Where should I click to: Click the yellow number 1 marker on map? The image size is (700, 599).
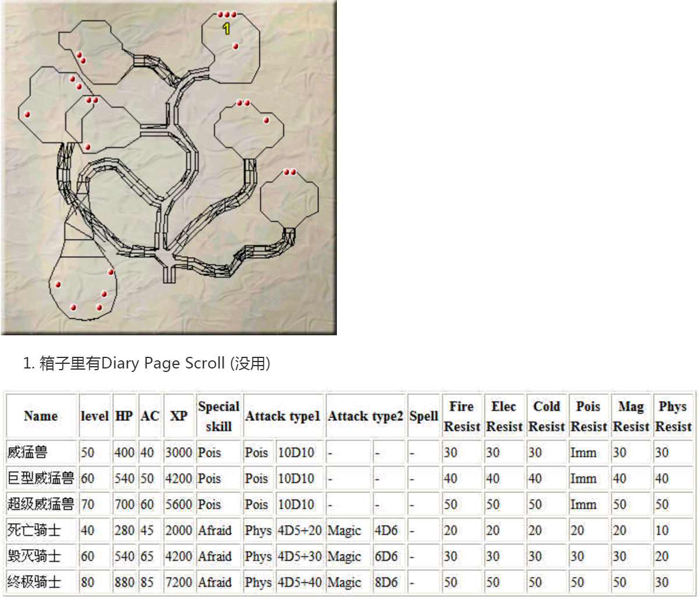pos(227,28)
